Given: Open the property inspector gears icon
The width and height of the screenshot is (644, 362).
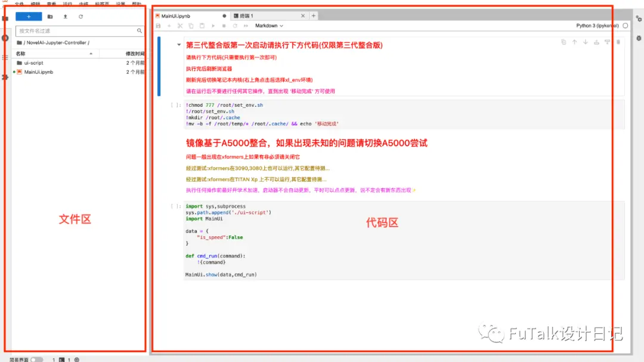Looking at the screenshot, I should point(639,19).
